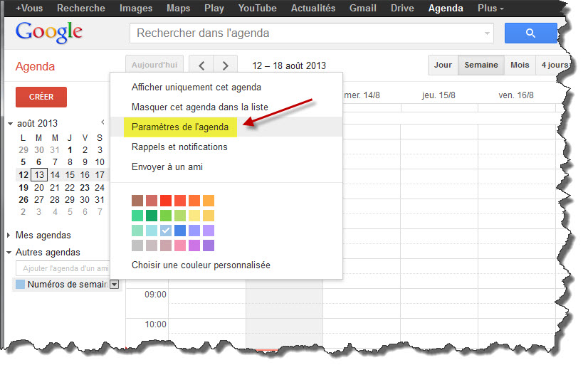Pick the grey swatch in bottom row

coord(137,245)
